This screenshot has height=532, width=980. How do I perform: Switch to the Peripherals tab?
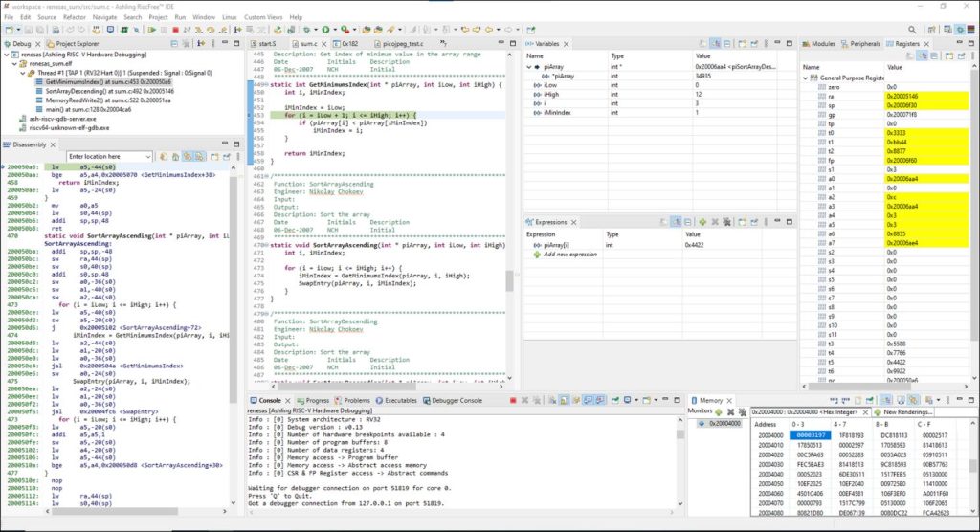[x=860, y=44]
